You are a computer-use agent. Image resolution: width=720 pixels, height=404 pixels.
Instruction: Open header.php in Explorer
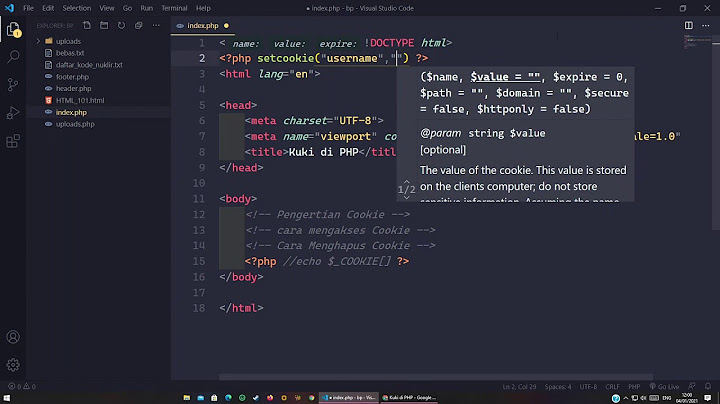73,89
